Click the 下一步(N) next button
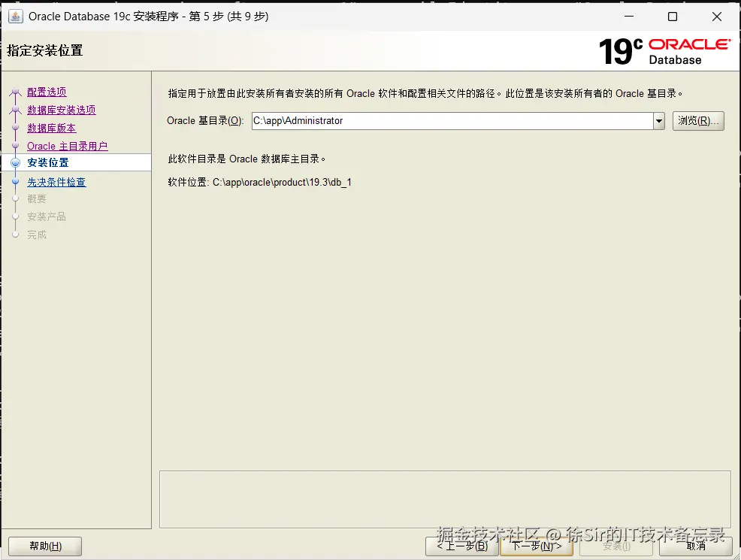The image size is (741, 560). point(537,546)
